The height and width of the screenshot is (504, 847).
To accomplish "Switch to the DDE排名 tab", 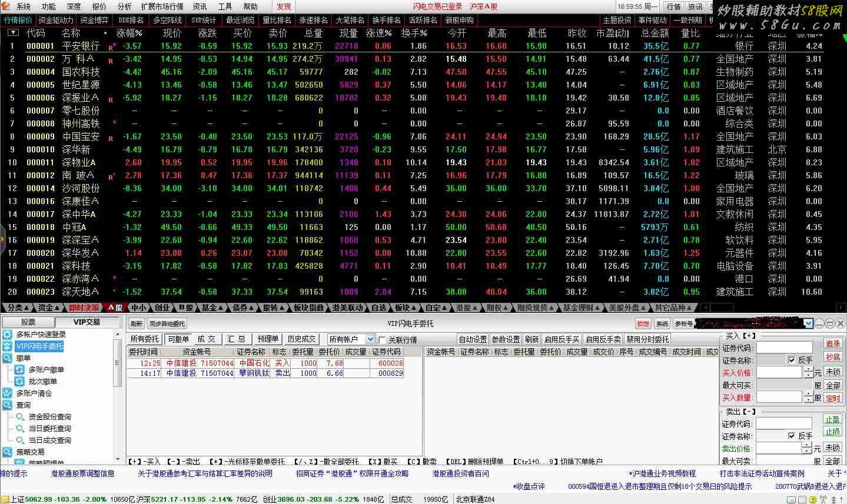I will pos(131,20).
